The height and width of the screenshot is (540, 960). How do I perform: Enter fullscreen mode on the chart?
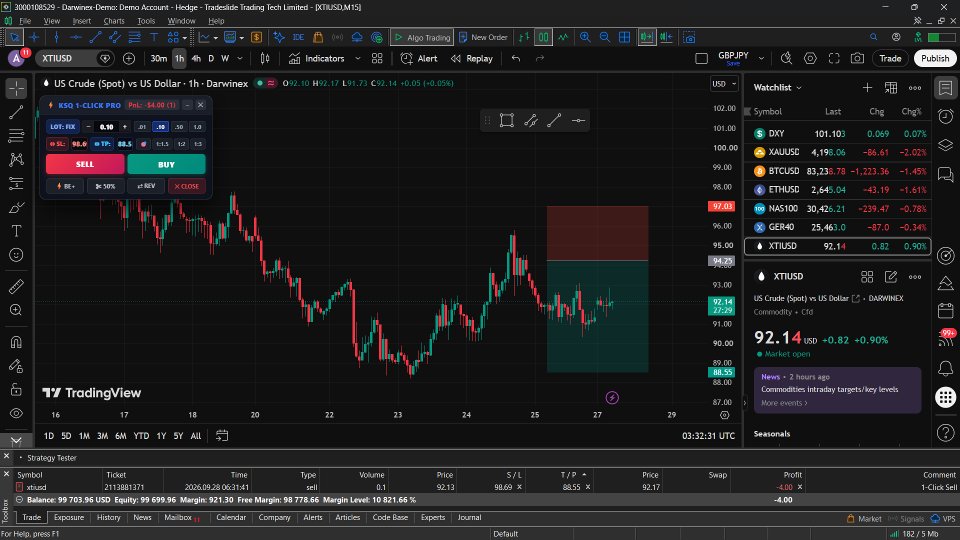(834, 58)
